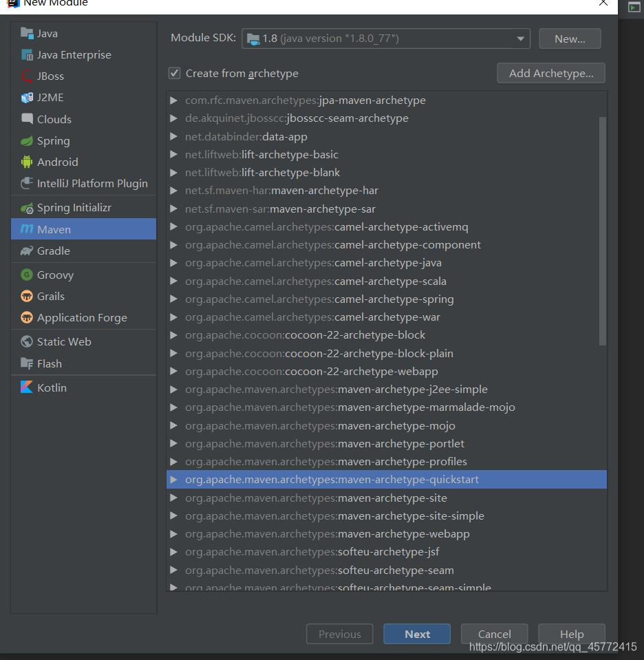Select maven-archetype-portlet row

[387, 444]
